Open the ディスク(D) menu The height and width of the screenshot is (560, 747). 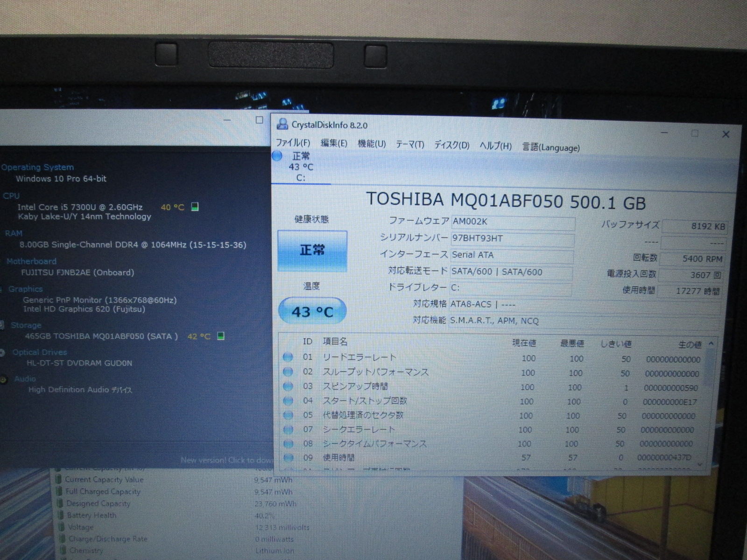[451, 145]
